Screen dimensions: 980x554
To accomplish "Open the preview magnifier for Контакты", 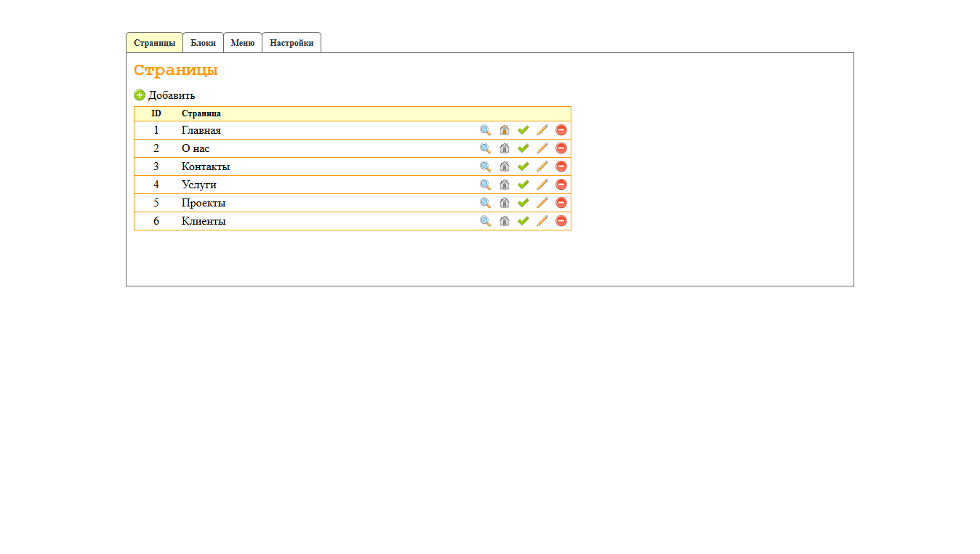I will [485, 166].
